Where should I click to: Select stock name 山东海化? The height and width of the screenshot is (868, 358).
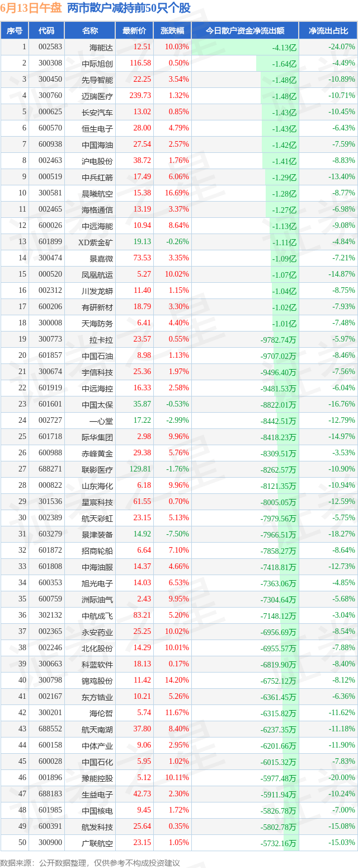pos(97,486)
